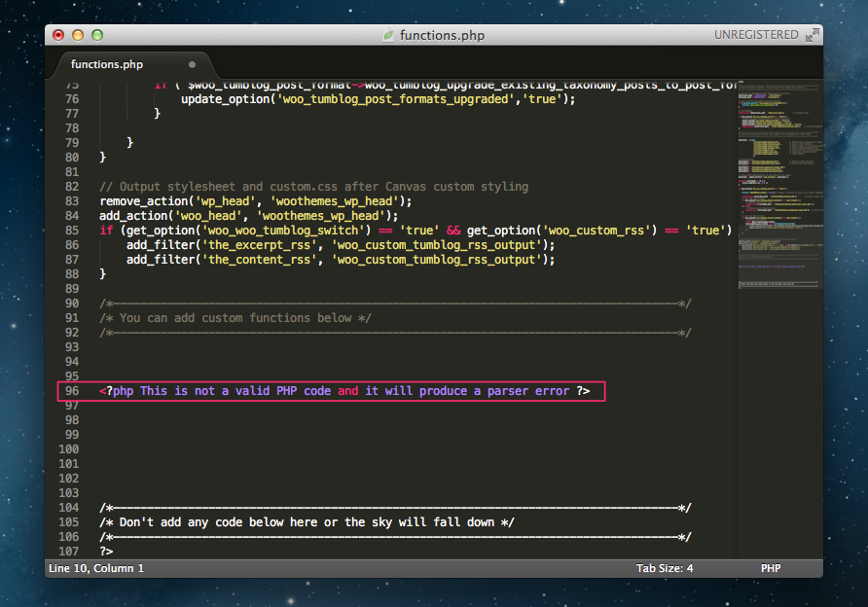Screen dimensions: 868x607
Task: Open the Tab Size: 4 indentation menu
Action: (665, 568)
